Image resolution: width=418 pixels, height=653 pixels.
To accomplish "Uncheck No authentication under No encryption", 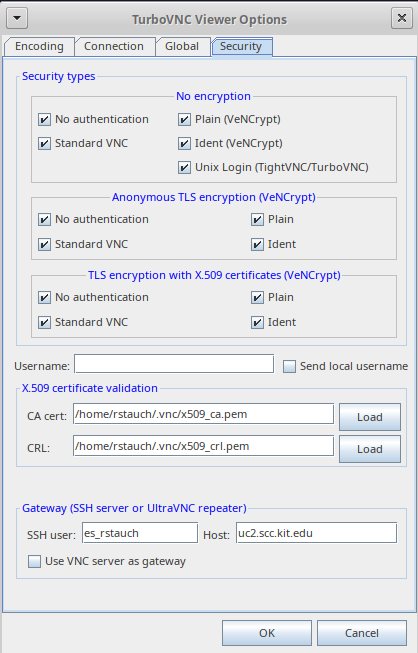I will (x=45, y=120).
